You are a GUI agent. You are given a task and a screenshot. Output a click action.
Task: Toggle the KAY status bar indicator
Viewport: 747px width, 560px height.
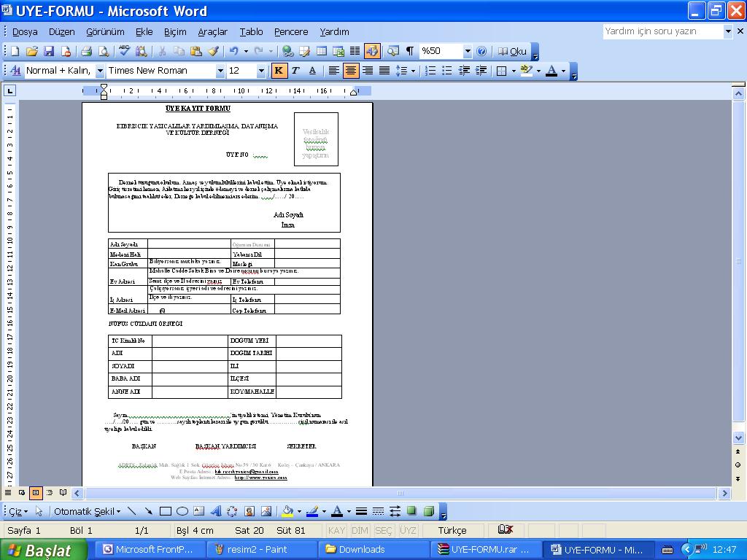click(x=336, y=531)
